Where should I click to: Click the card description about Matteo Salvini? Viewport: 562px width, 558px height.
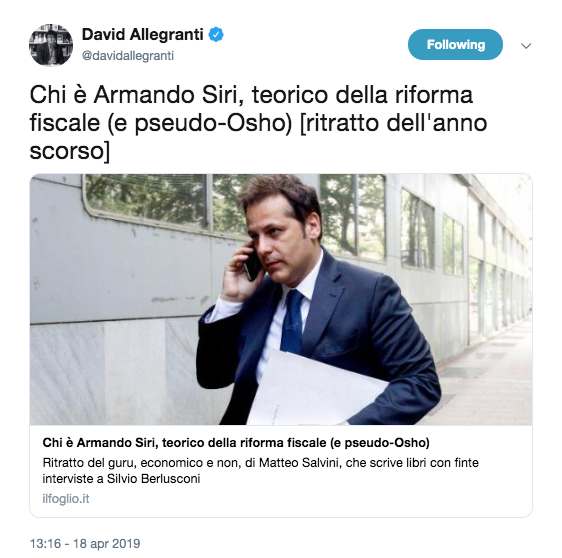click(261, 471)
